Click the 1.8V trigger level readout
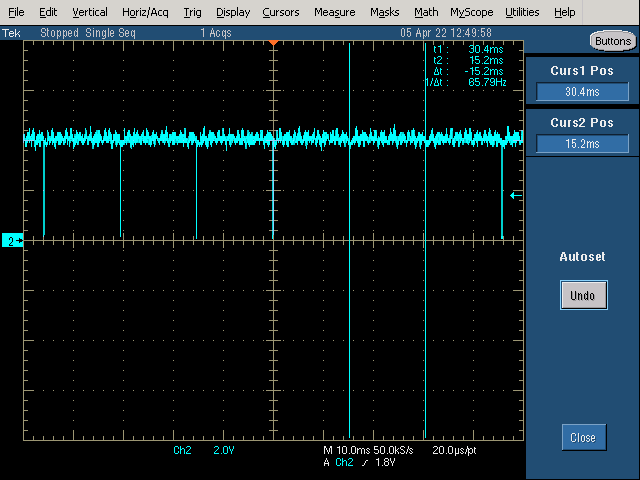640x480 pixels. point(385,462)
